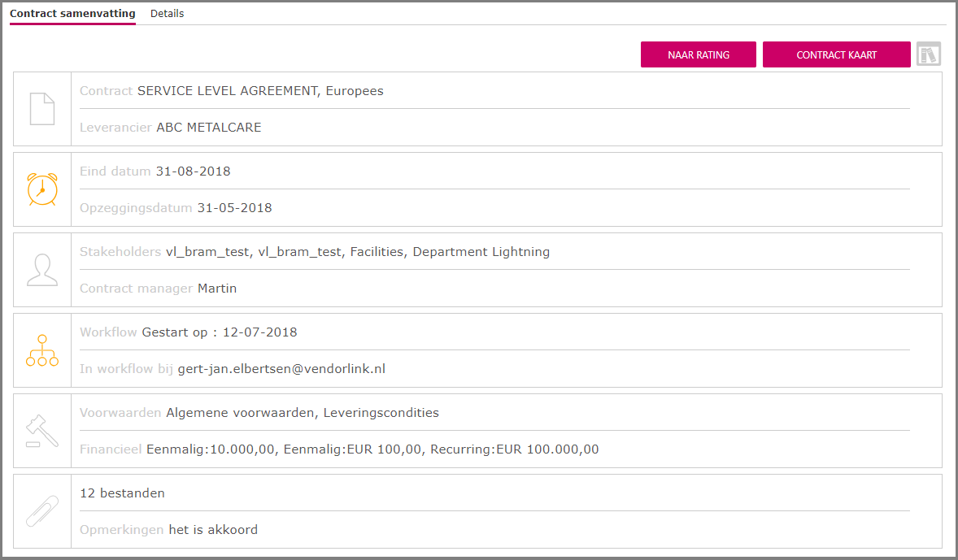Image resolution: width=958 pixels, height=560 pixels.
Task: Click the supplier name ABC METALCARE
Action: pos(209,128)
